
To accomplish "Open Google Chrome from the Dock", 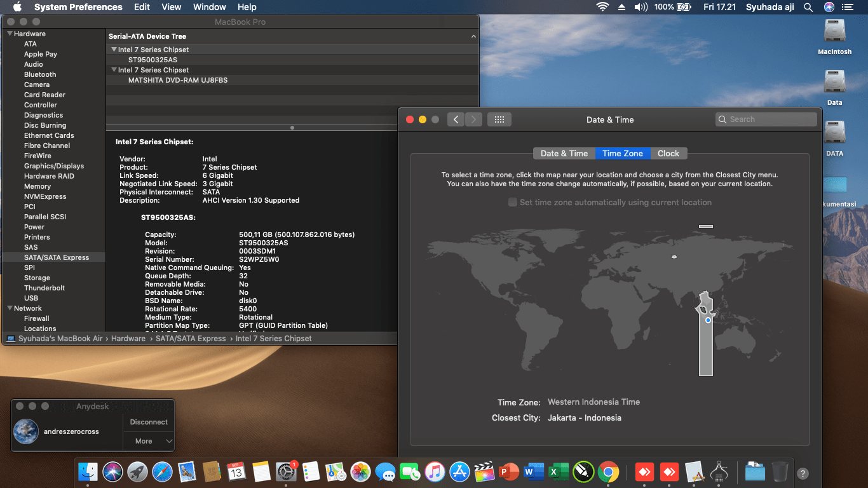I will [x=608, y=471].
